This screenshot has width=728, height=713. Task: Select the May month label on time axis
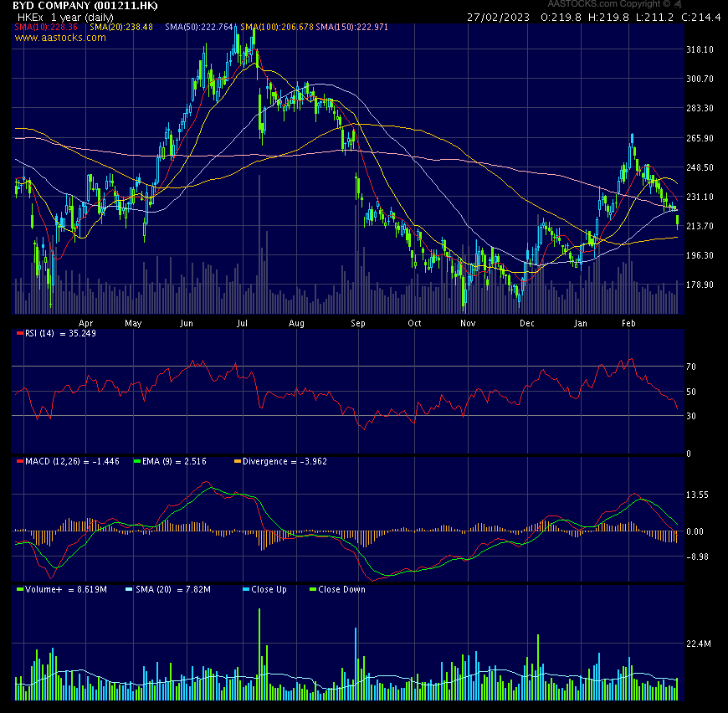pos(133,324)
